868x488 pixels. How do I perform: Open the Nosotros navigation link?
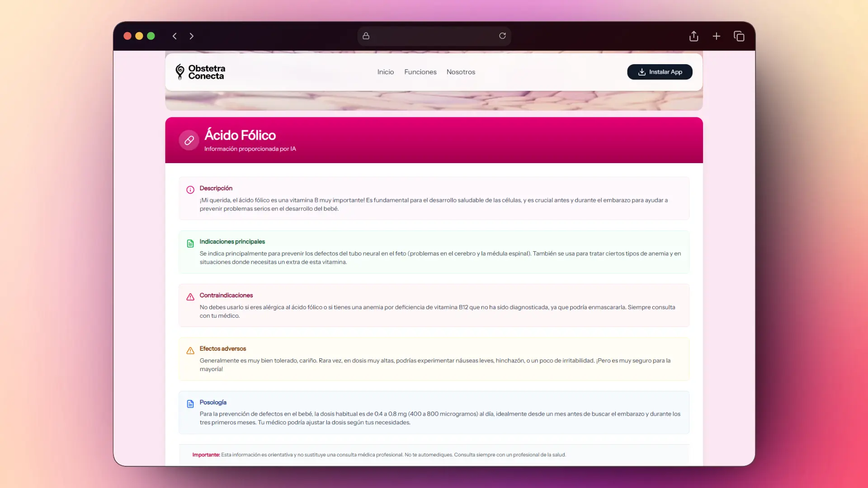pyautogui.click(x=461, y=72)
